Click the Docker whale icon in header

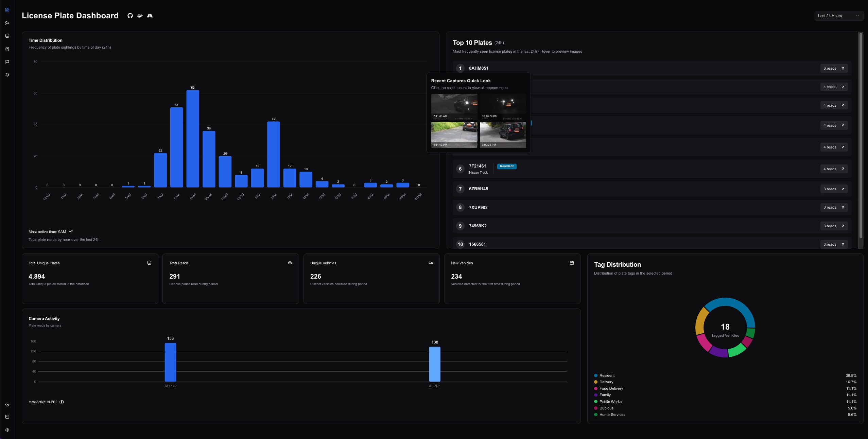tap(140, 16)
